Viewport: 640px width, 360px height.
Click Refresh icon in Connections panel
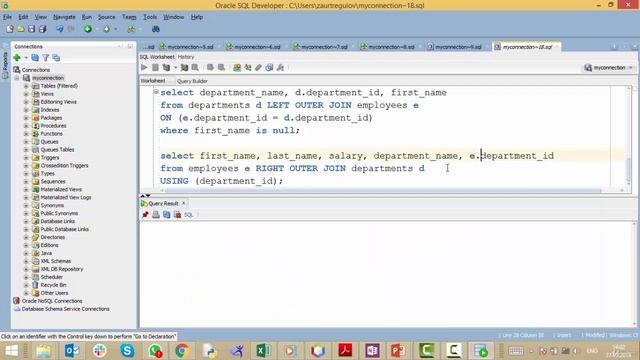(35, 58)
